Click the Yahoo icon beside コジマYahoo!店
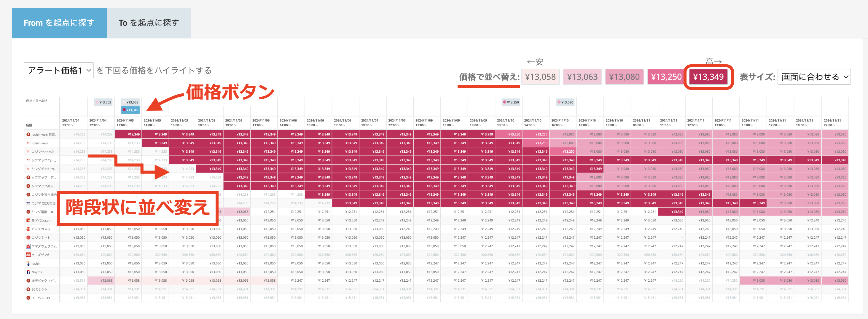This screenshot has height=319, width=868. point(28,151)
